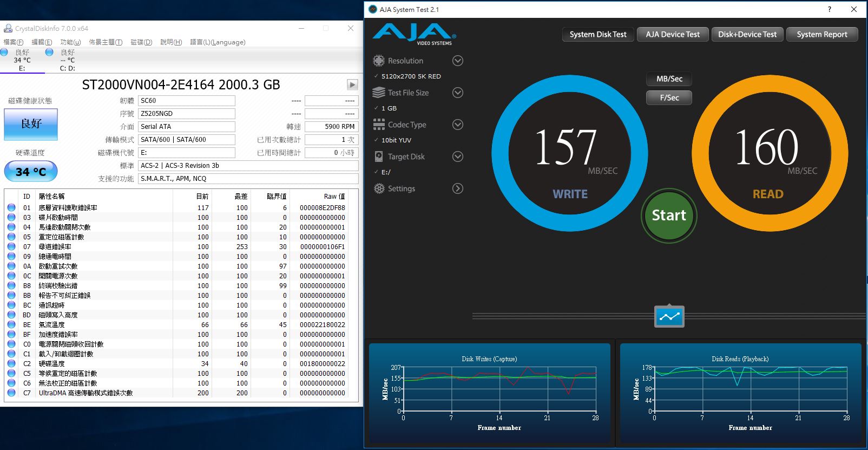Click the CrystalDiskInfo title bar icon
Viewport: 868px width, 450px height.
[8, 28]
